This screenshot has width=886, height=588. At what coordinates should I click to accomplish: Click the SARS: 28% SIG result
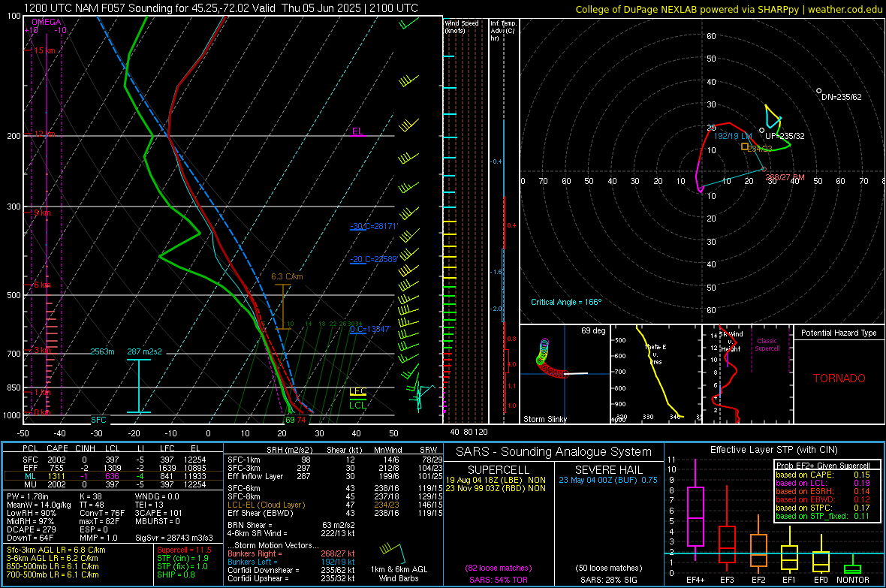click(608, 580)
